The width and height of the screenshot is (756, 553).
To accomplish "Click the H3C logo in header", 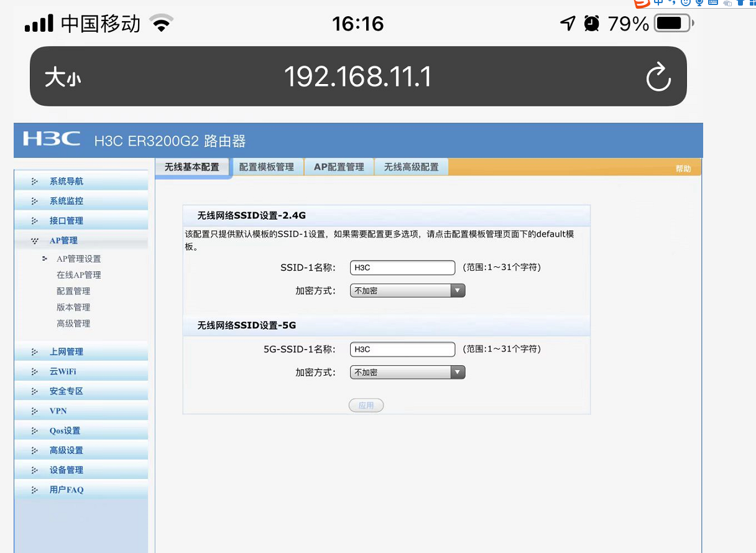I will tap(52, 139).
